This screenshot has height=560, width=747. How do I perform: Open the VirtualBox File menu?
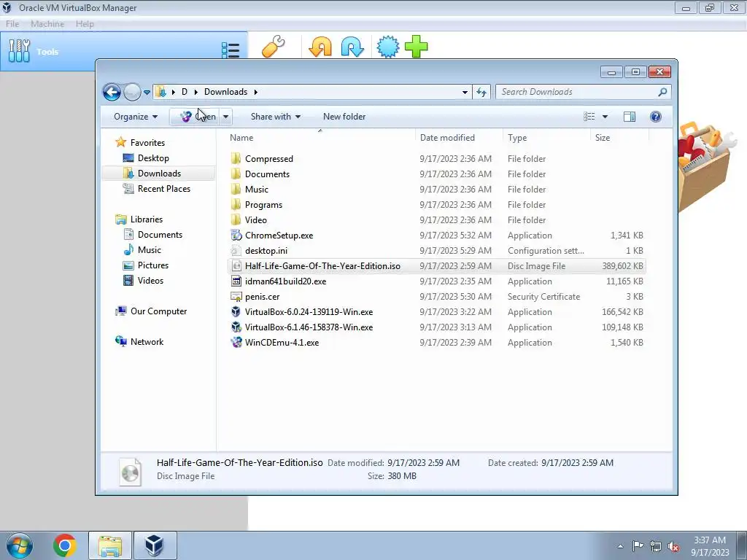coord(12,24)
